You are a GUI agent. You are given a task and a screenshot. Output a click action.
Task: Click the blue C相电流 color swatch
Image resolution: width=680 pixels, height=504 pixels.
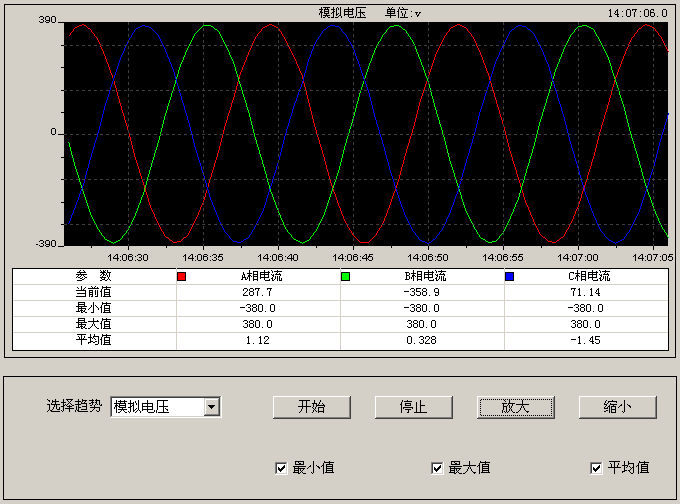[x=510, y=276]
